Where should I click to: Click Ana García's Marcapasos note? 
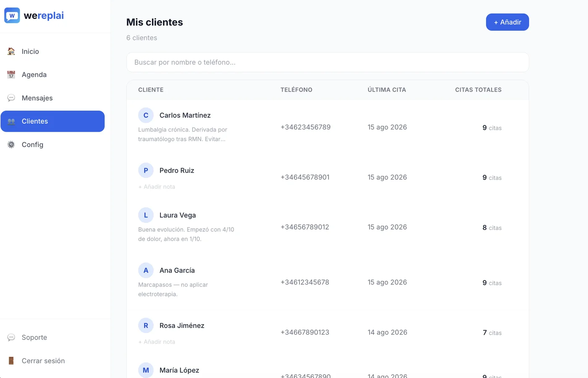pos(173,289)
